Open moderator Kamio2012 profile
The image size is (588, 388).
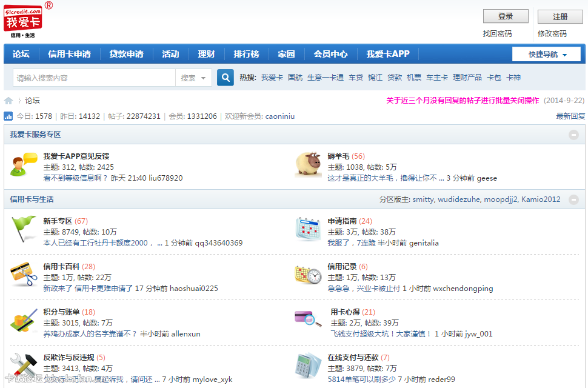pos(541,199)
